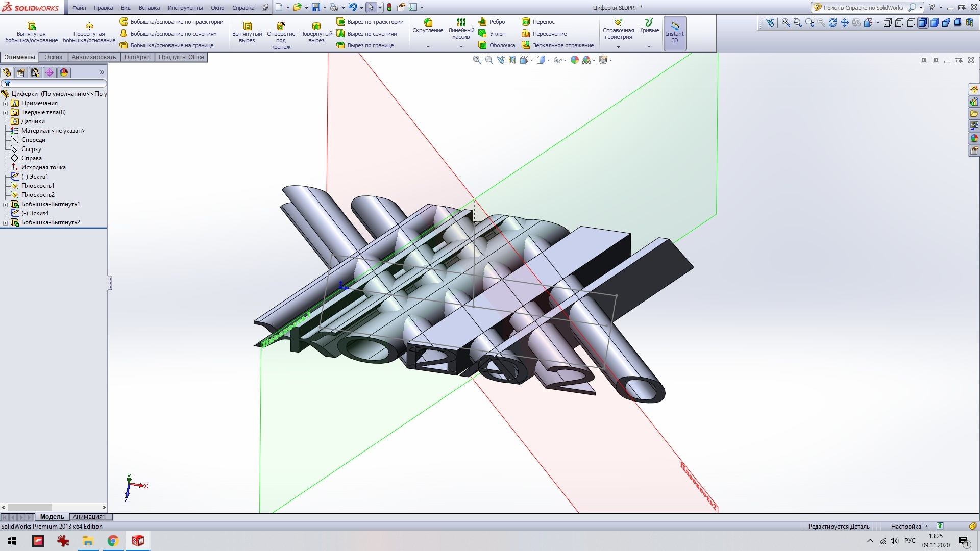Click Настройка in the status bar
The width and height of the screenshot is (980, 551).
[906, 527]
